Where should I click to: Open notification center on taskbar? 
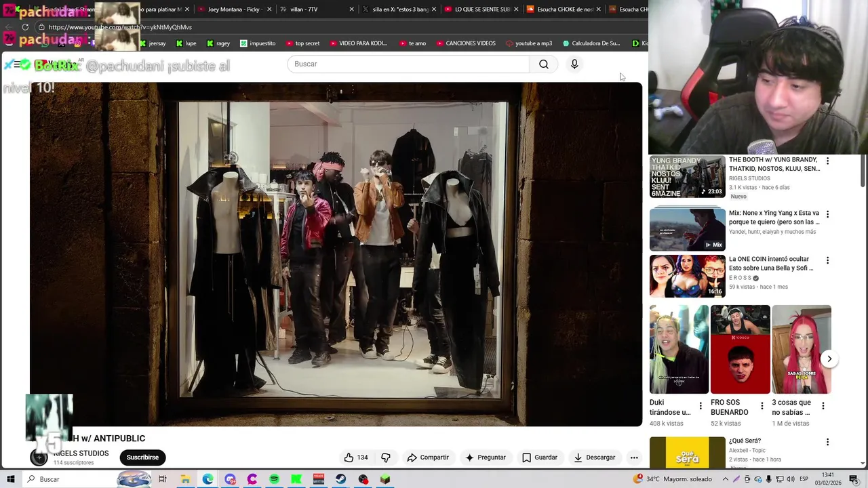tap(854, 479)
